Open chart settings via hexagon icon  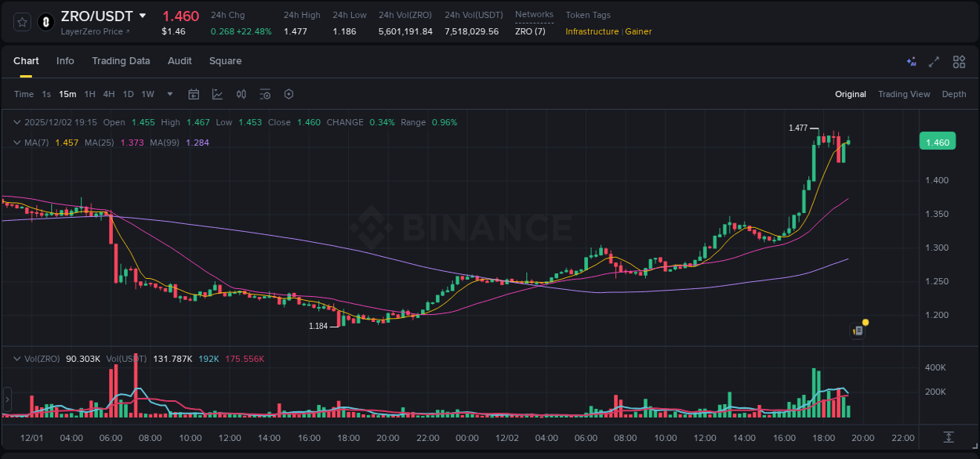(x=289, y=94)
